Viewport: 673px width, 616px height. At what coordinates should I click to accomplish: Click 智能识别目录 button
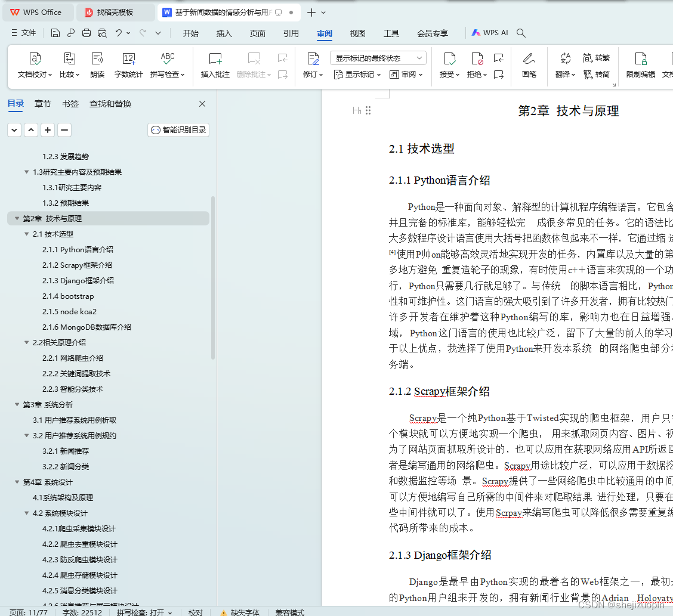[178, 129]
